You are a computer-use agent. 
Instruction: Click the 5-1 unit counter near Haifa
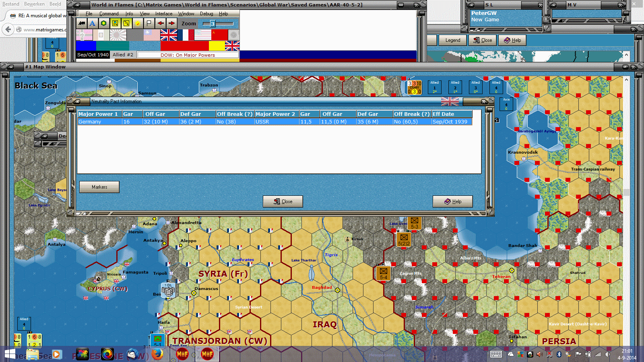pyautogui.click(x=158, y=341)
